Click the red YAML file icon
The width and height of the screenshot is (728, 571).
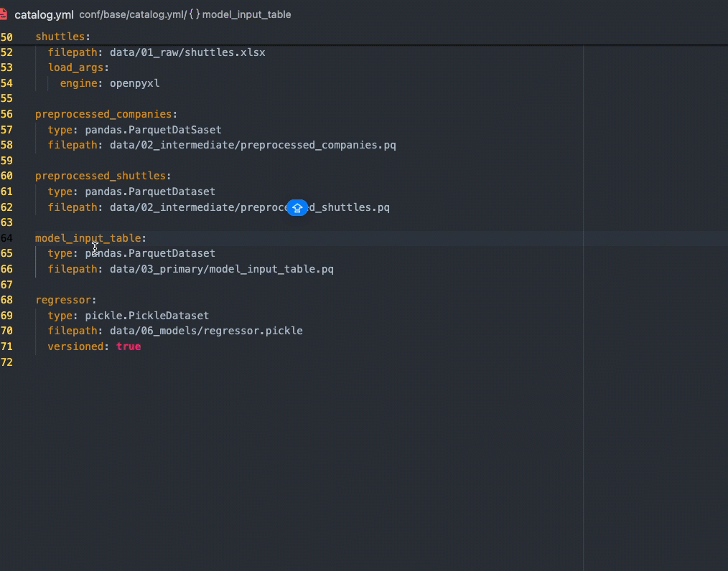(x=4, y=14)
